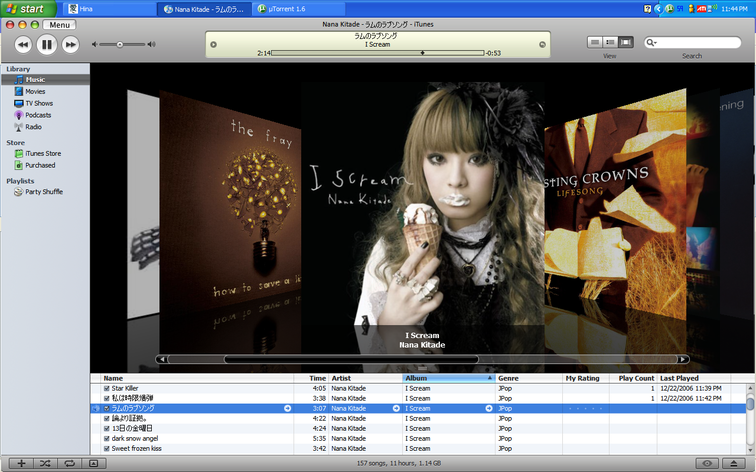Viewport: 756px width, 472px height.
Task: Uncheck the Sweet frozen kiss checkbox
Action: pos(107,448)
